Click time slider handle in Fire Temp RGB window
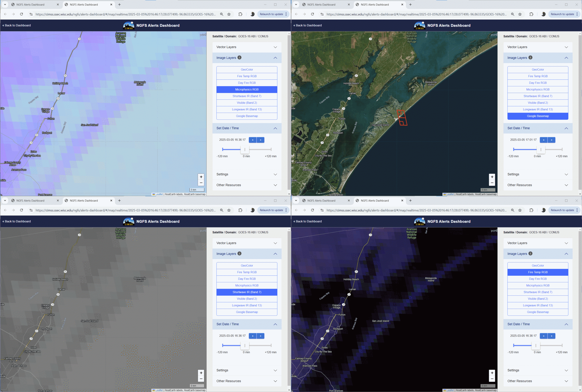This screenshot has width=582, height=392. click(x=536, y=345)
